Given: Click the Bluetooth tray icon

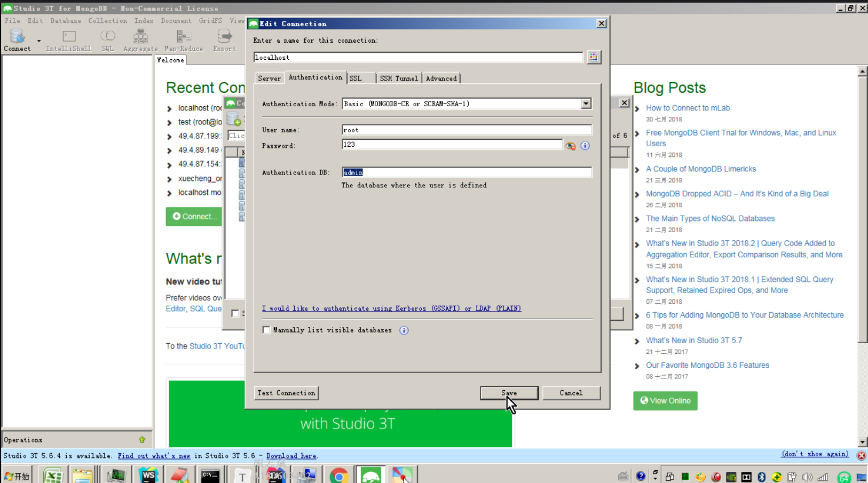Looking at the screenshot, I should pos(762,477).
